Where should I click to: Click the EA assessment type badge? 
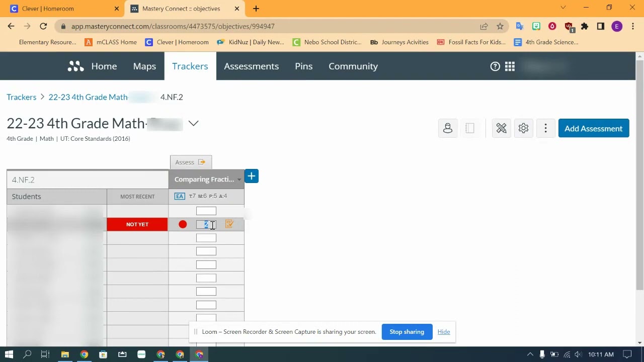click(x=180, y=196)
